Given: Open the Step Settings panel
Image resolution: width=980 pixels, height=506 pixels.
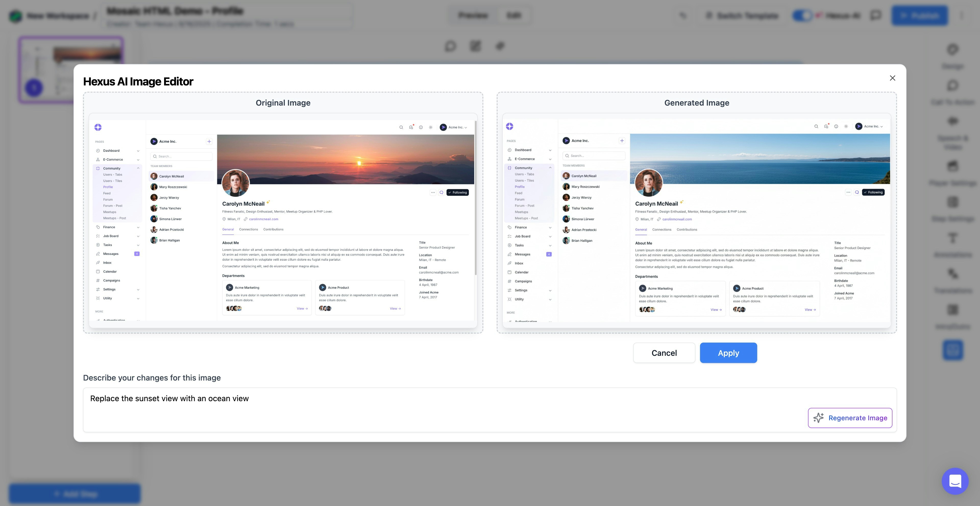Looking at the screenshot, I should [953, 209].
